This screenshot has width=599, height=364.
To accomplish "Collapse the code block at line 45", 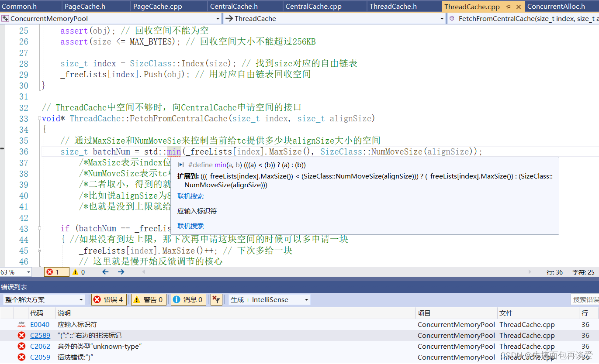I will [39, 251].
